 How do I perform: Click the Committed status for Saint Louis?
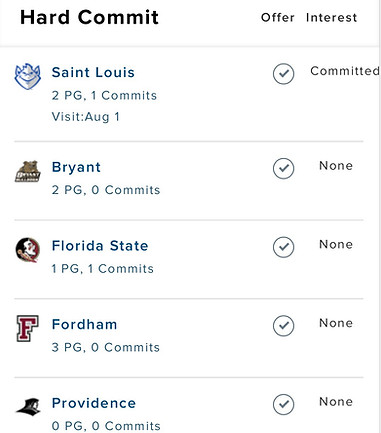[345, 71]
